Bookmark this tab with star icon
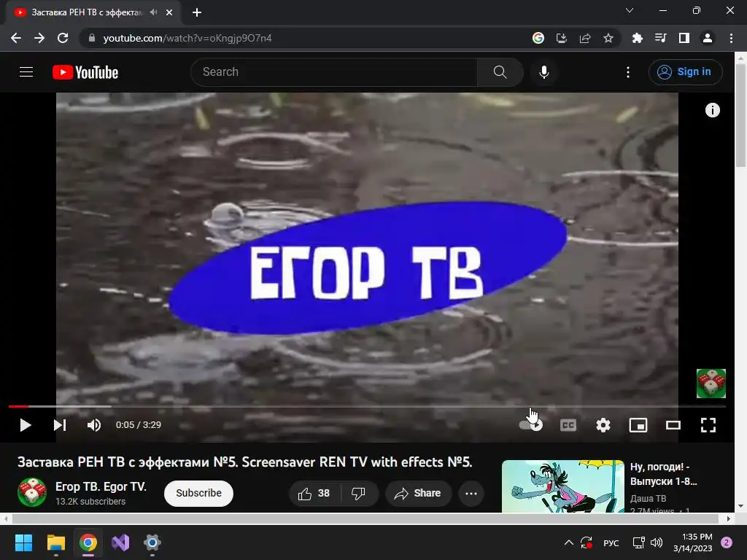This screenshot has height=560, width=747. click(x=608, y=38)
